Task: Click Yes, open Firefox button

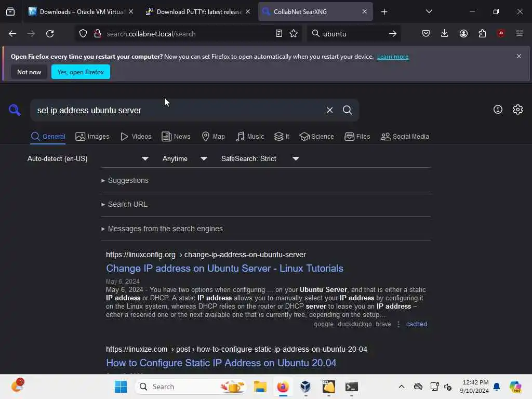Action: (x=81, y=72)
